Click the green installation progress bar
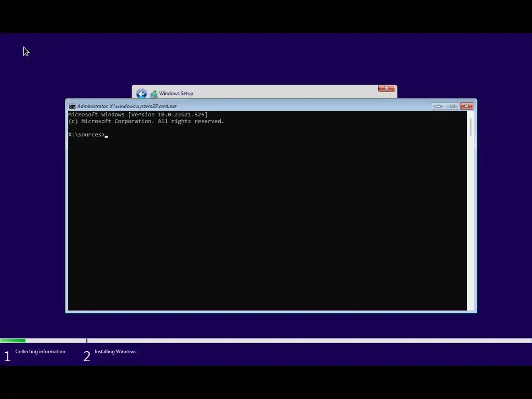 click(x=12, y=340)
